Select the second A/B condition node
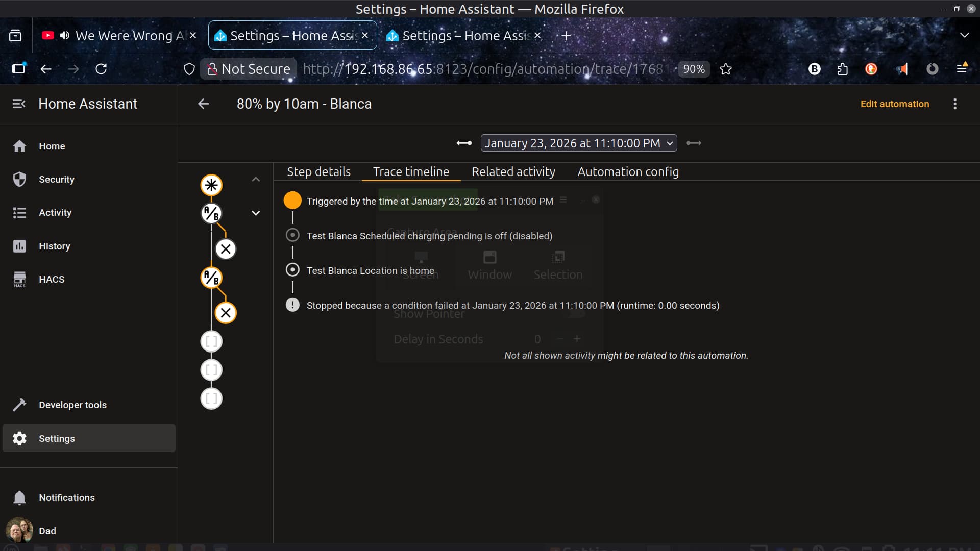 pyautogui.click(x=211, y=278)
